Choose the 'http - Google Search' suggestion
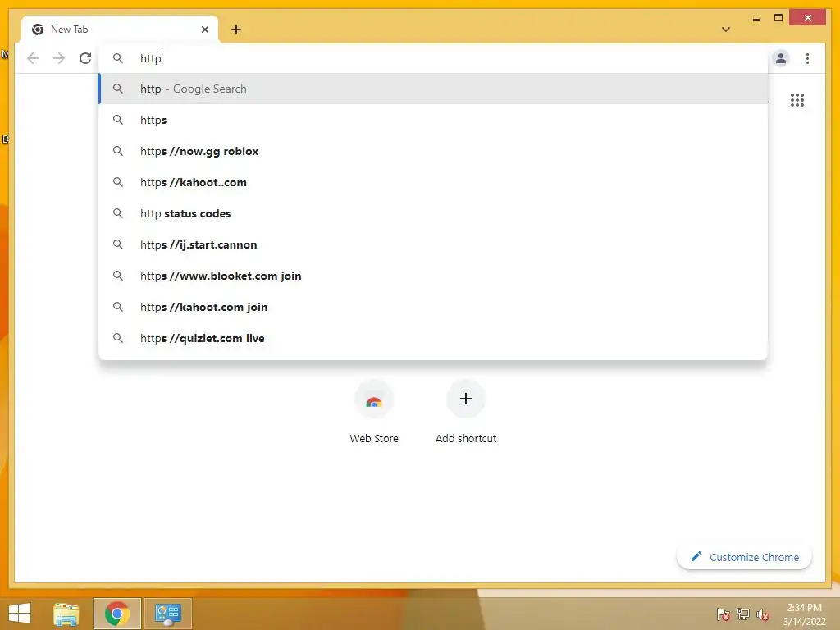Screen dimensions: 840x630 coord(433,89)
